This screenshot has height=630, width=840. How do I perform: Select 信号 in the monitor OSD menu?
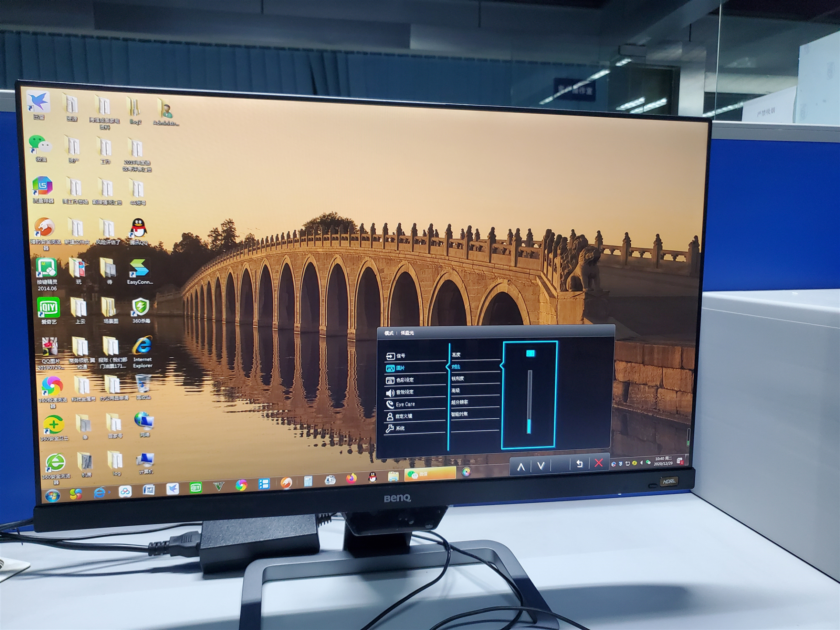415,355
